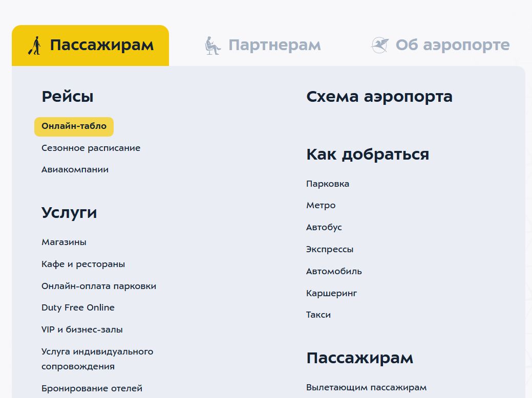
Task: Open the Пассажирам tab
Action: 101,45
